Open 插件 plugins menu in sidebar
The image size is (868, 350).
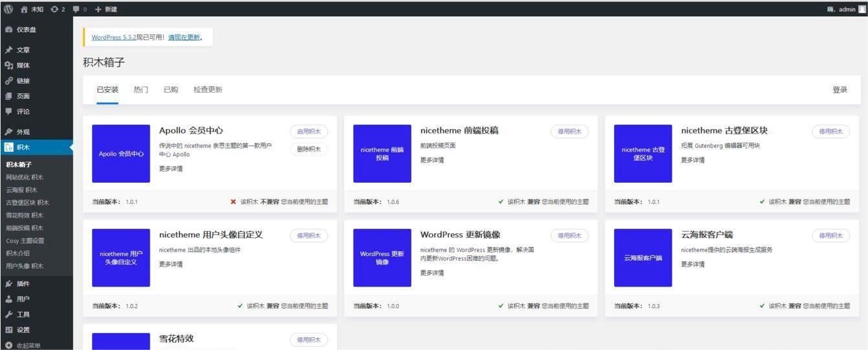point(23,284)
